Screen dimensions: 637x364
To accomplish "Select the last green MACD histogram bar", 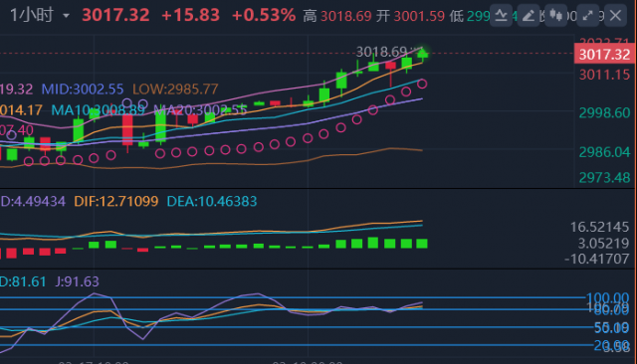I will pyautogui.click(x=422, y=244).
